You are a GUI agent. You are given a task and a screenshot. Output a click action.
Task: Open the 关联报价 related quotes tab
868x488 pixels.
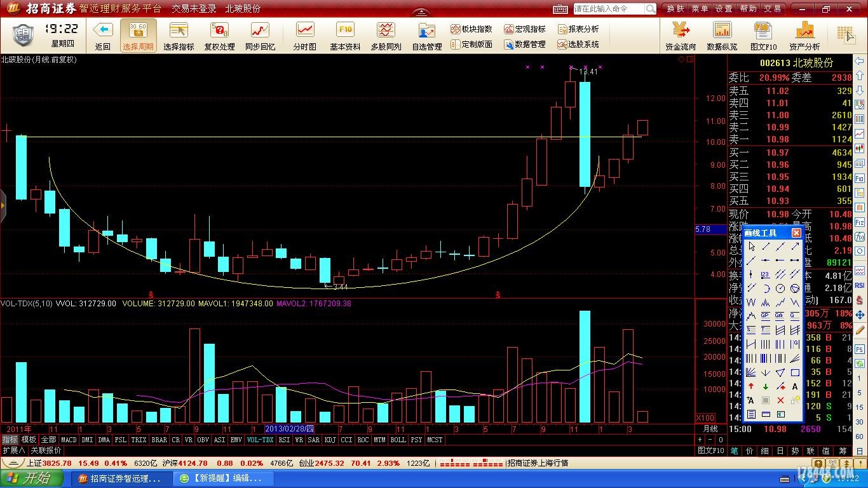pyautogui.click(x=46, y=450)
